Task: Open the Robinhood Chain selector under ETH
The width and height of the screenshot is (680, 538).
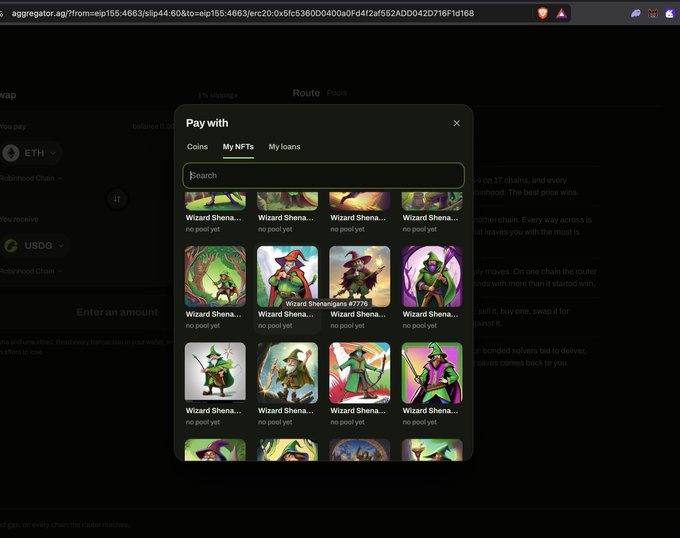Action: point(30,178)
